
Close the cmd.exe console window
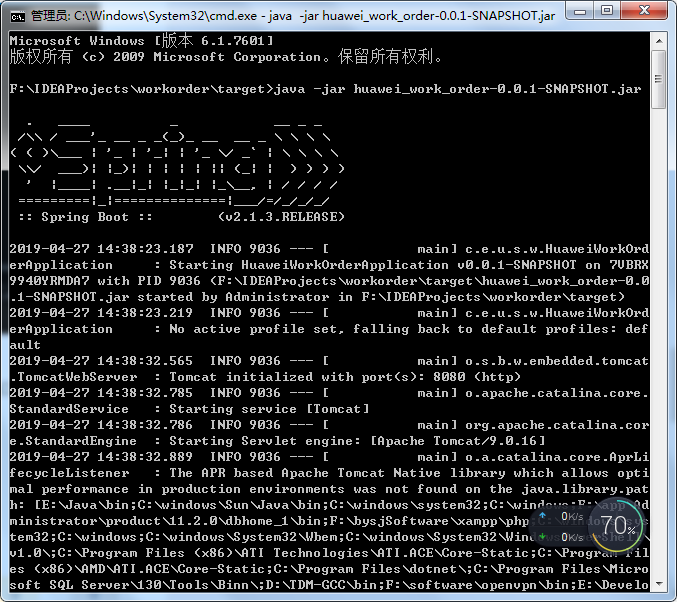[x=644, y=10]
